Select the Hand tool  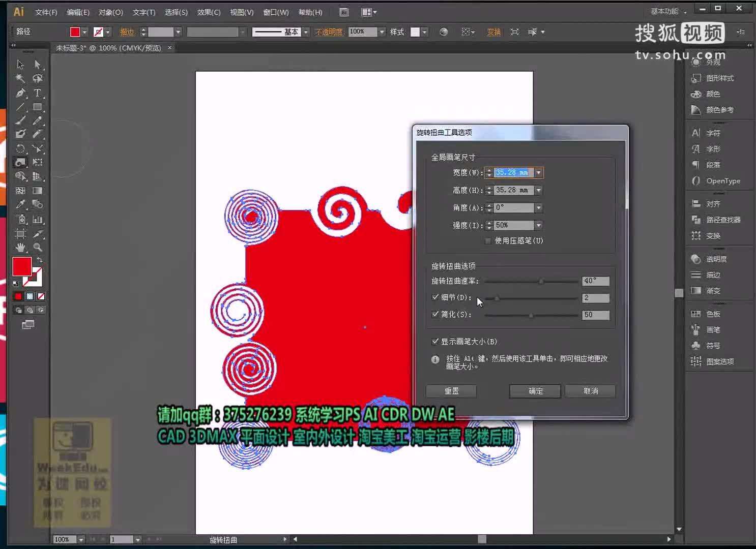(x=20, y=248)
